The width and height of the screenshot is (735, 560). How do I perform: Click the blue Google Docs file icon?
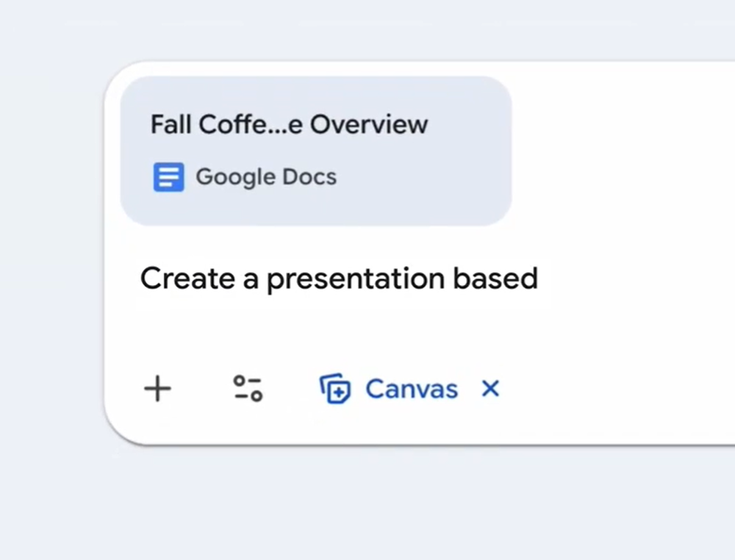click(x=168, y=177)
